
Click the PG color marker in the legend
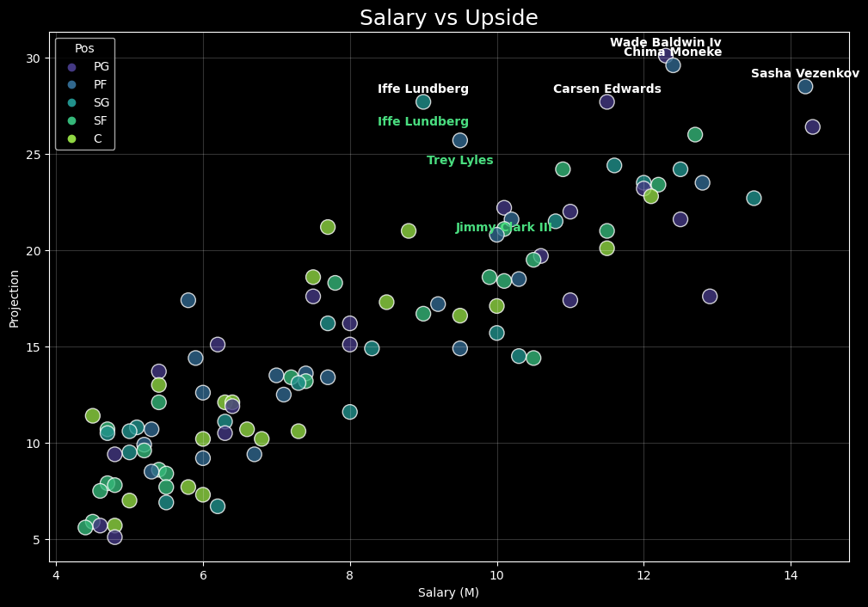point(72,67)
